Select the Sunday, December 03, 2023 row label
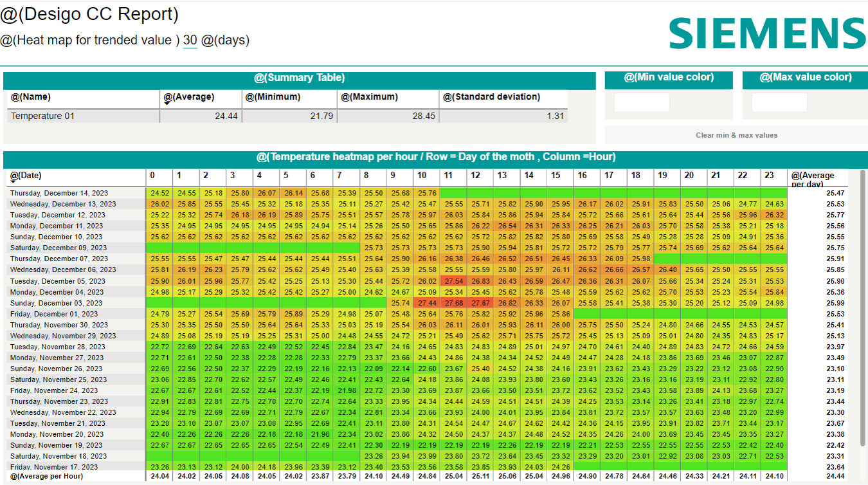The height and width of the screenshot is (485, 868). point(56,303)
